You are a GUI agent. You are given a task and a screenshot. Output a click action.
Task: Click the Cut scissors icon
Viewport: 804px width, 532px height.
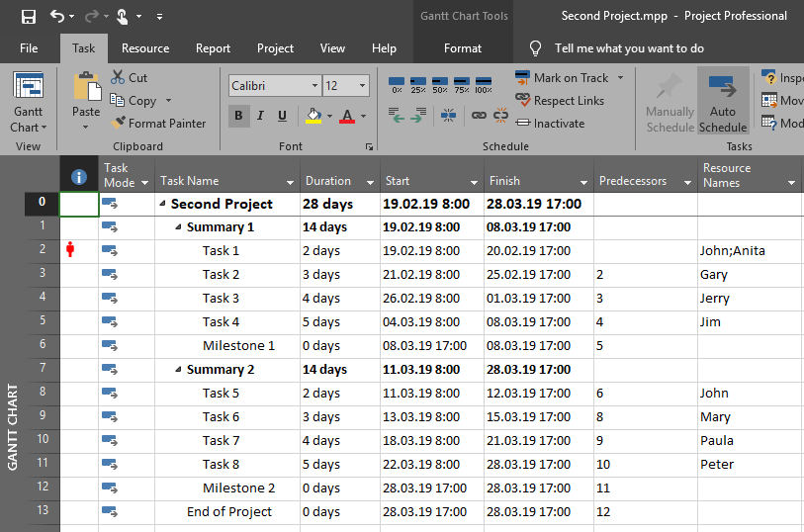118,77
